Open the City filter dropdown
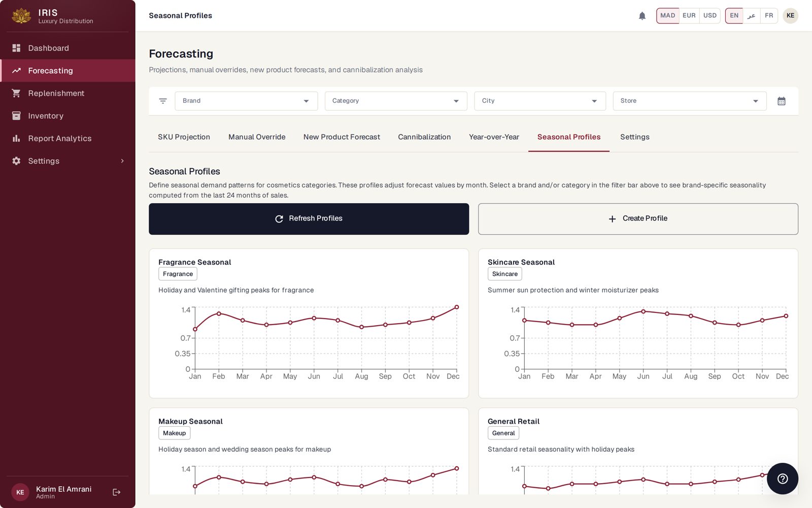The width and height of the screenshot is (812, 508). click(540, 101)
